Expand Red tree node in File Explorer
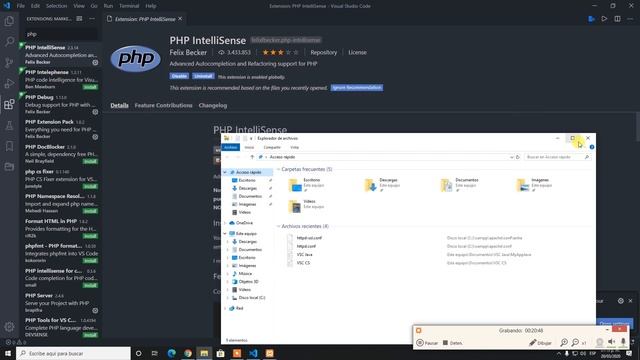640x360 pixels. pos(225,308)
